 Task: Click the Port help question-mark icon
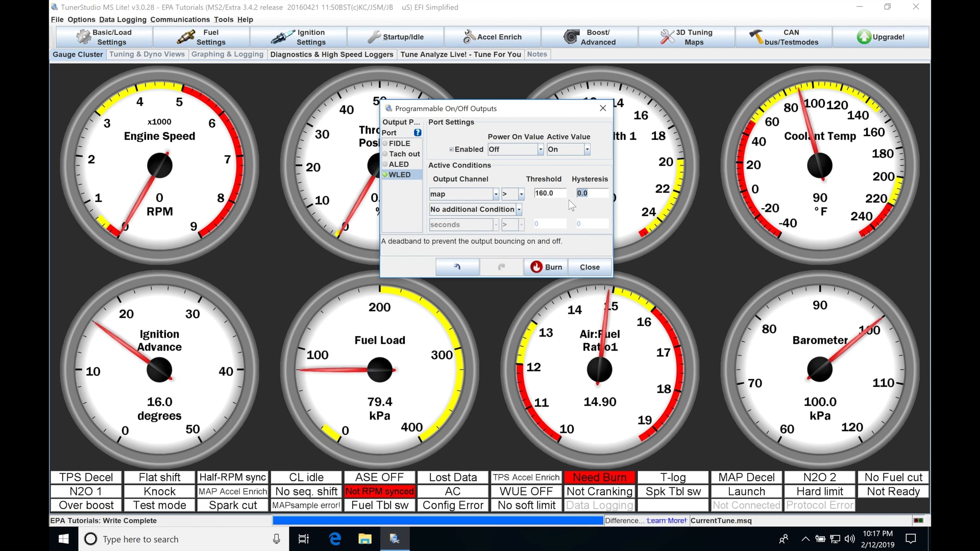point(418,133)
